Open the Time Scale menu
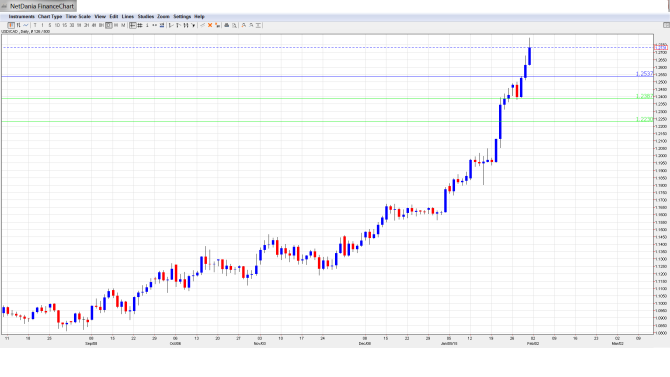Viewport: 670px width, 377px height. [78, 16]
